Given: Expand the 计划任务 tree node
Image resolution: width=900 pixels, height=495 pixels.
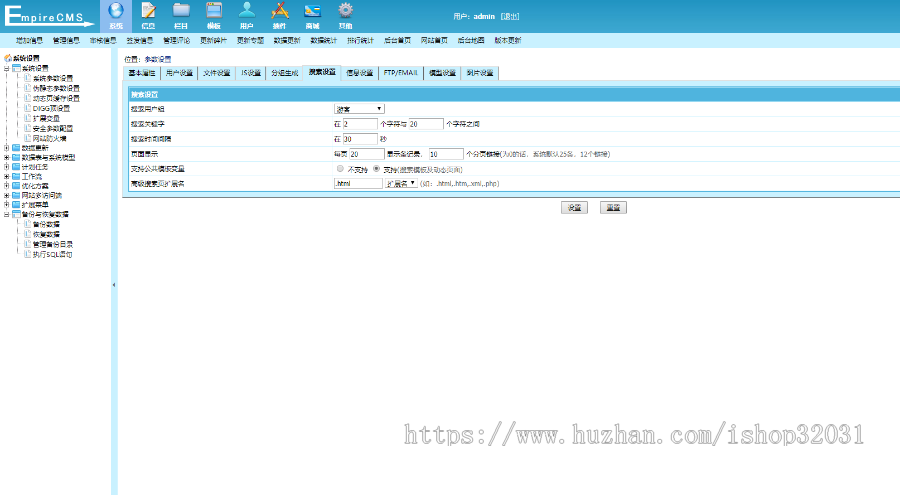Looking at the screenshot, I should 6,167.
